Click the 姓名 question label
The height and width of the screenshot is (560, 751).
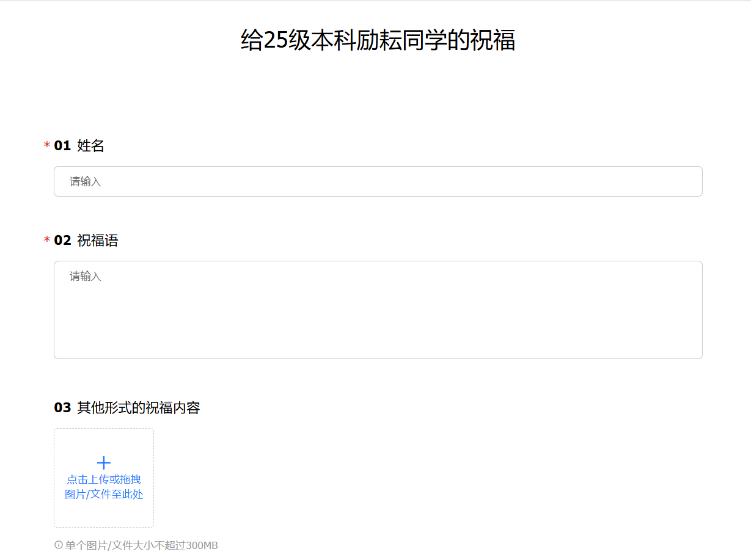click(x=90, y=146)
